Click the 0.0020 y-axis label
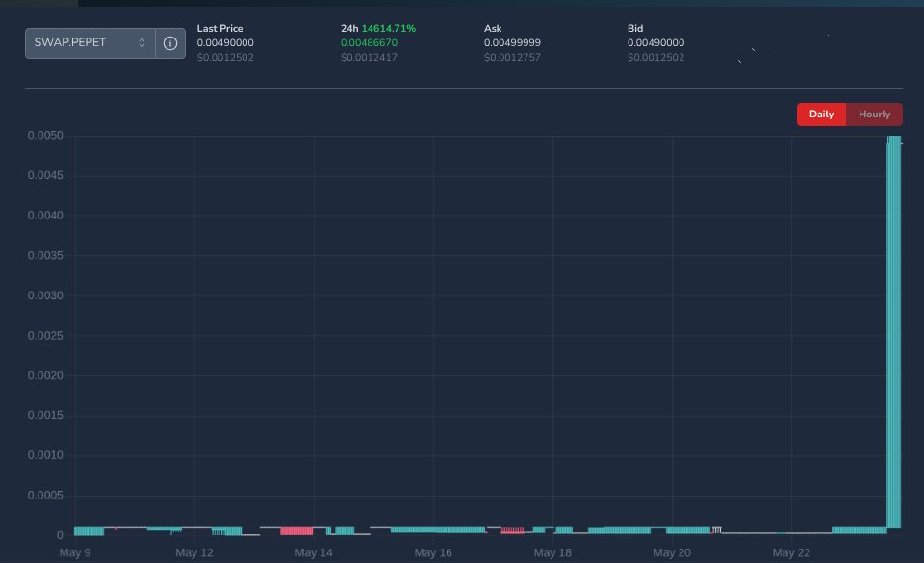Image resolution: width=924 pixels, height=563 pixels. [45, 375]
